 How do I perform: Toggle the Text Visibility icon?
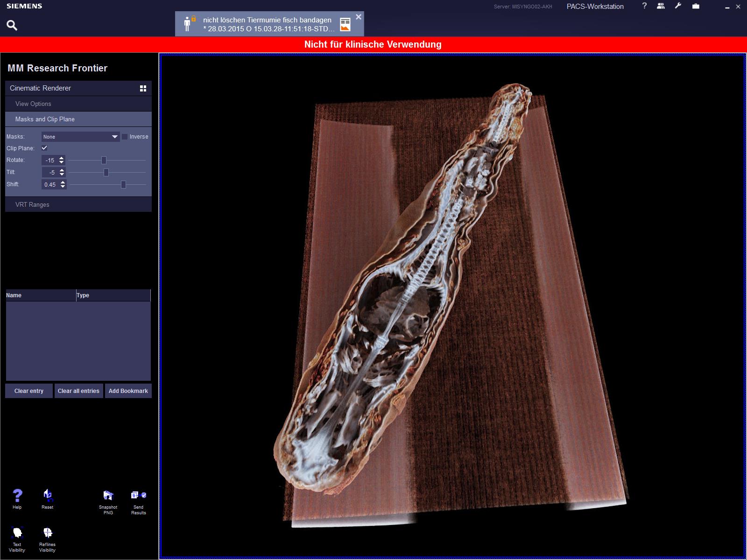pyautogui.click(x=17, y=533)
